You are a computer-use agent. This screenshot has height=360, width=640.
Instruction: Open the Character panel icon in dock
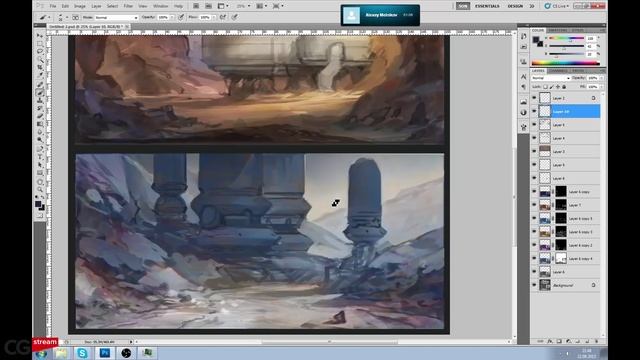point(524,77)
